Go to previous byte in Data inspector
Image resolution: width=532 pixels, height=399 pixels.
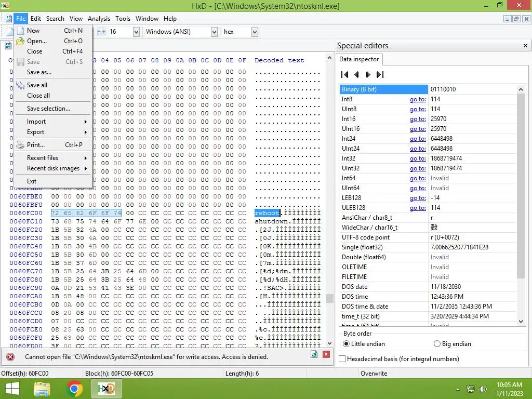pyautogui.click(x=356, y=75)
